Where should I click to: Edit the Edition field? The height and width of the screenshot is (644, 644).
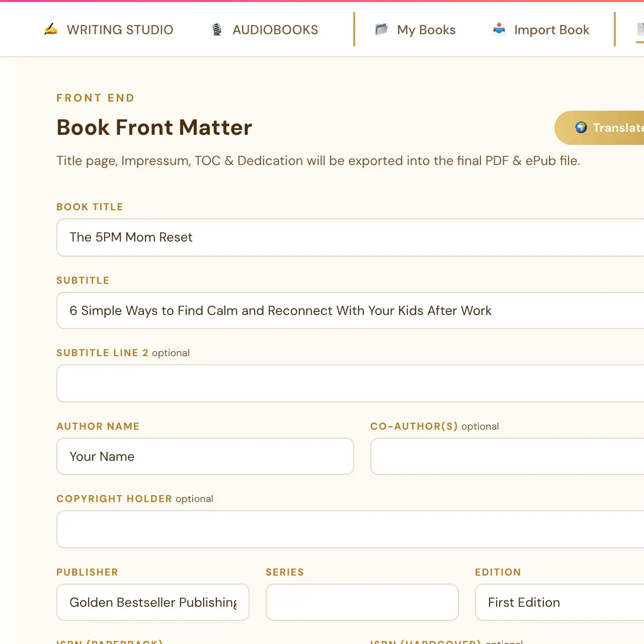pos(559,602)
